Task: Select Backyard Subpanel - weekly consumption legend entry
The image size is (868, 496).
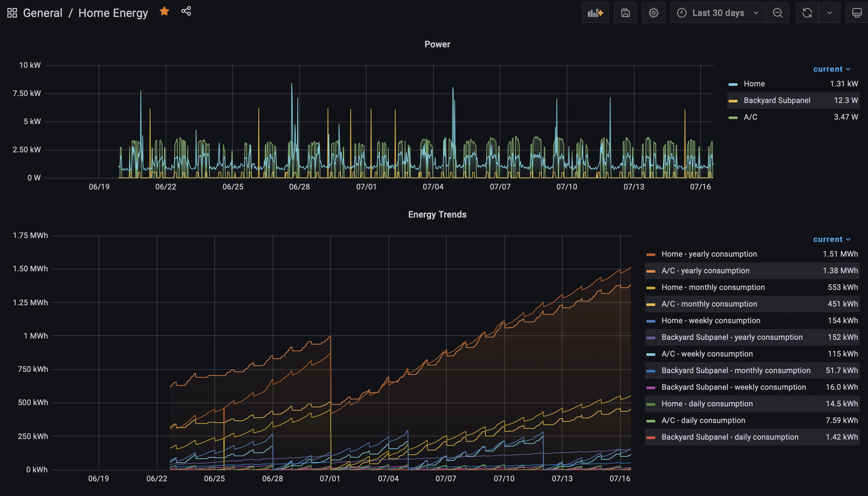Action: [x=734, y=387]
